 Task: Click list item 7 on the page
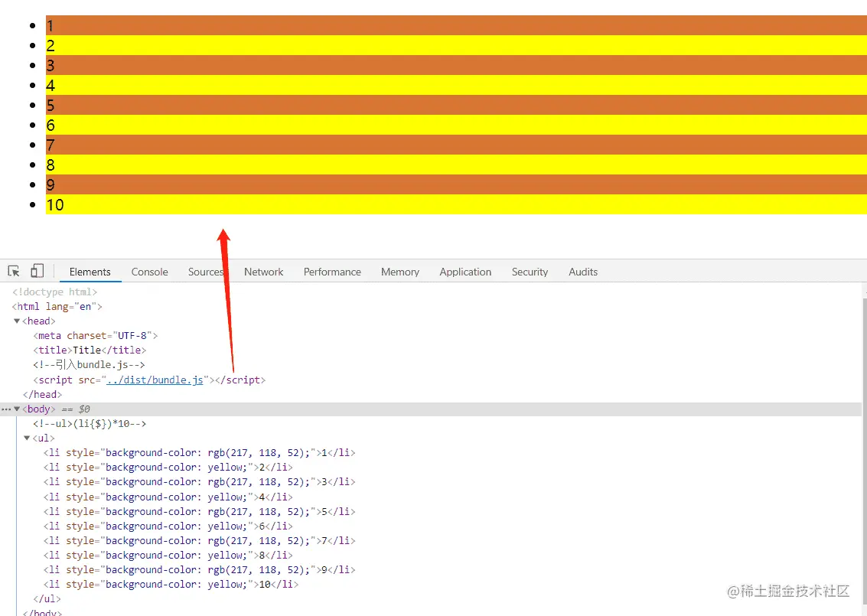(x=456, y=145)
